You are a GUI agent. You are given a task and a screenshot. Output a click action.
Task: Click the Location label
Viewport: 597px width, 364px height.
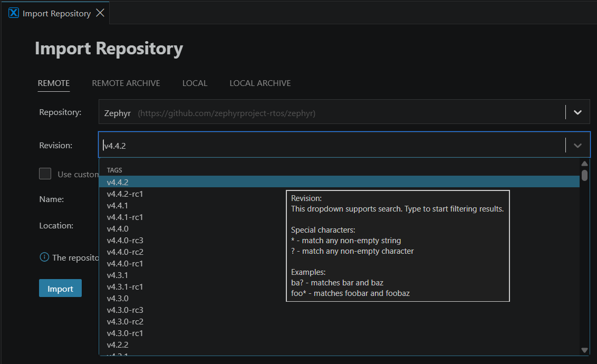click(x=56, y=225)
